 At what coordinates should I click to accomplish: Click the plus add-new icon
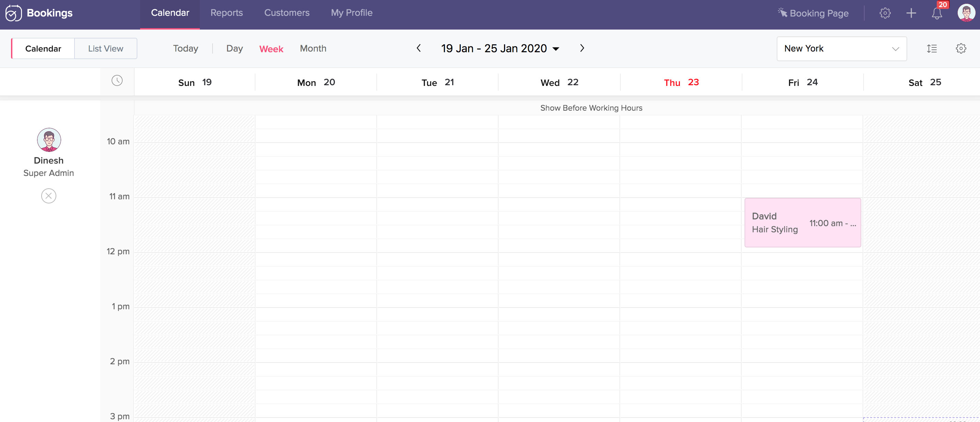pos(911,13)
